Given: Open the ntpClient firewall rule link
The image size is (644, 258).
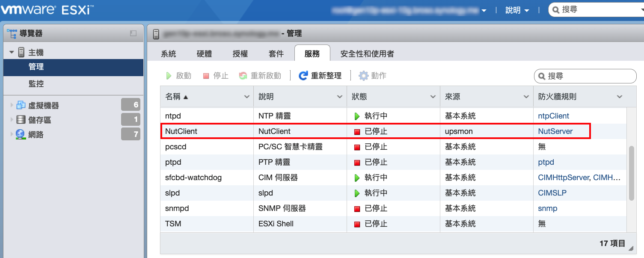Looking at the screenshot, I should [x=554, y=116].
